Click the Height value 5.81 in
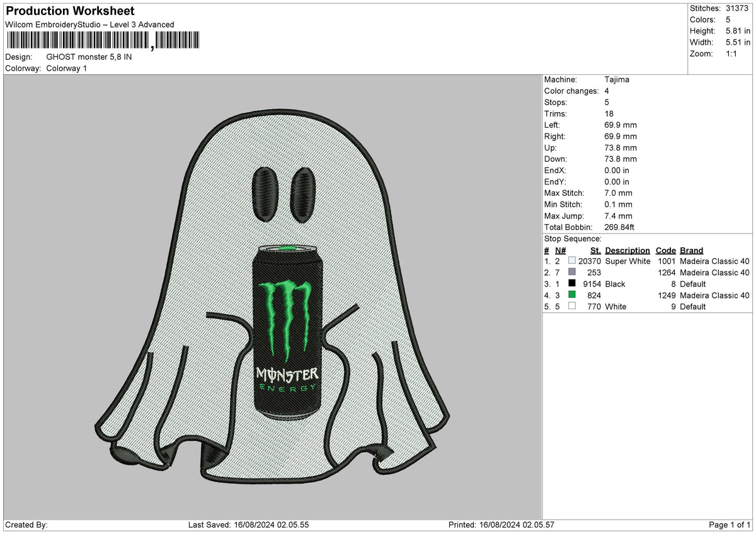 pos(738,31)
